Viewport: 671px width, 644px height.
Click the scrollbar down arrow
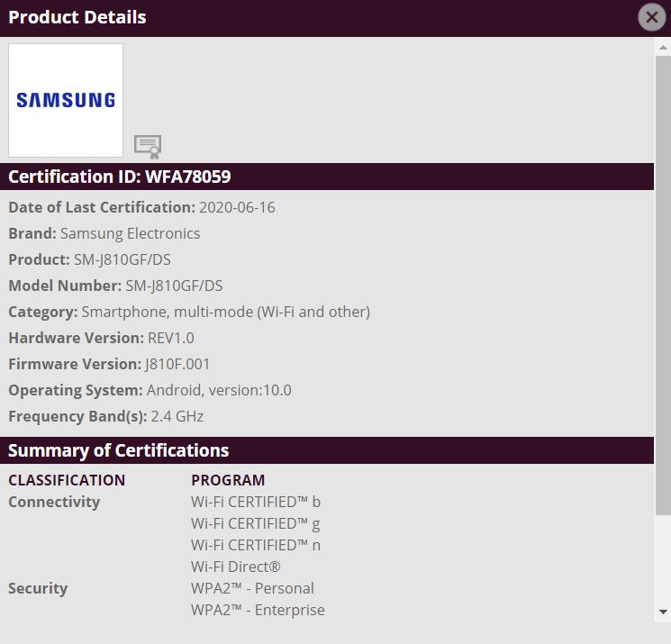tap(663, 612)
